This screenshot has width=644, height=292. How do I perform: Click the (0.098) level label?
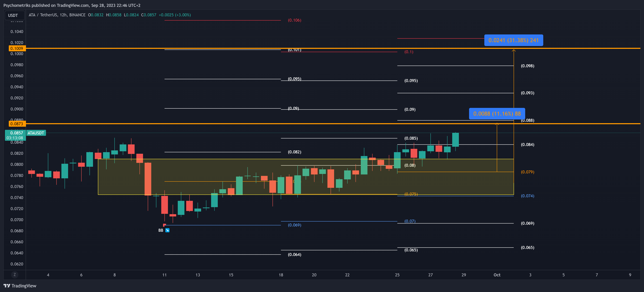tap(527, 66)
